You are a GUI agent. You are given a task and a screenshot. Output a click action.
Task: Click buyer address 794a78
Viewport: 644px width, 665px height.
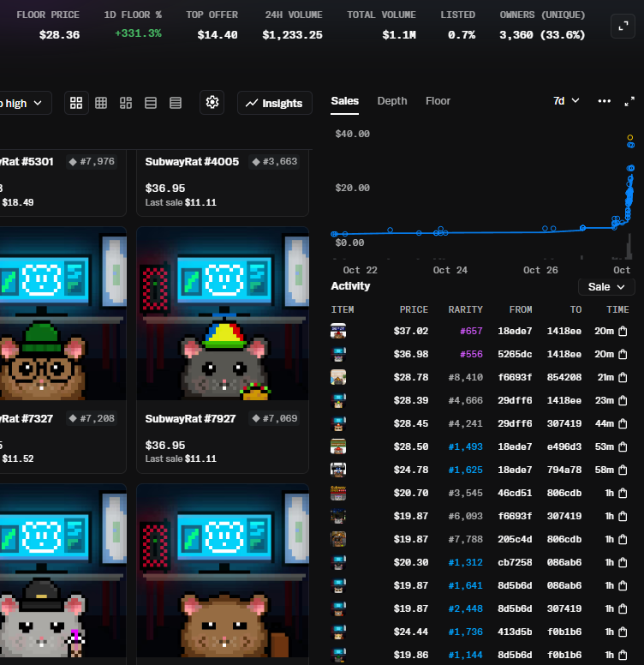[x=563, y=470]
